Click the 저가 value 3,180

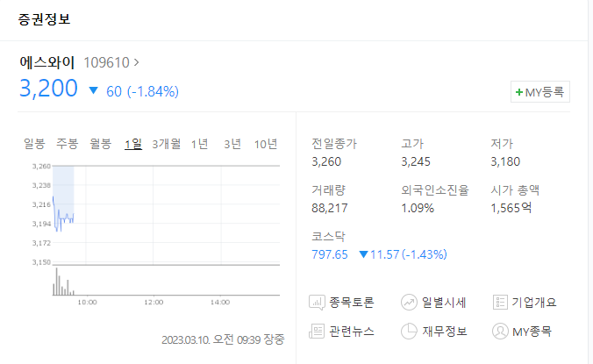(x=505, y=161)
